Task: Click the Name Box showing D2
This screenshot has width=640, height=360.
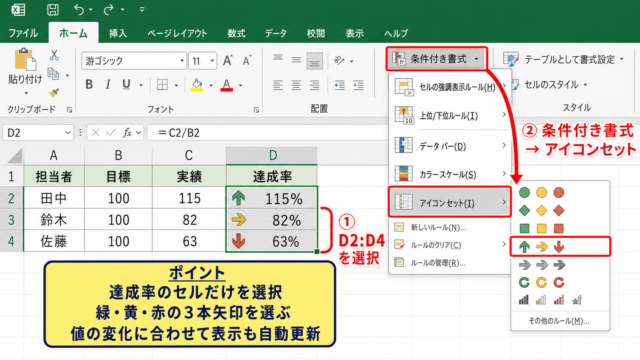Action: (x=38, y=133)
